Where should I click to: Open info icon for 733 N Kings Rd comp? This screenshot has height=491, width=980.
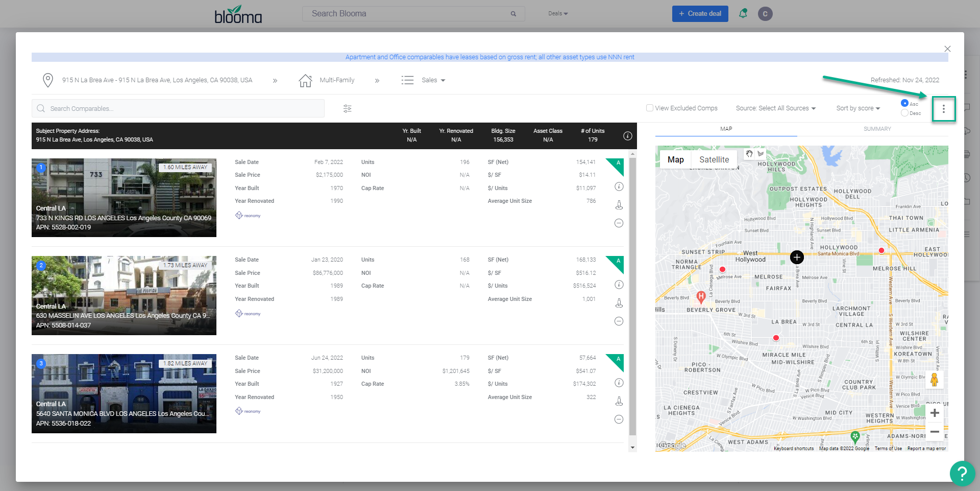point(619,187)
